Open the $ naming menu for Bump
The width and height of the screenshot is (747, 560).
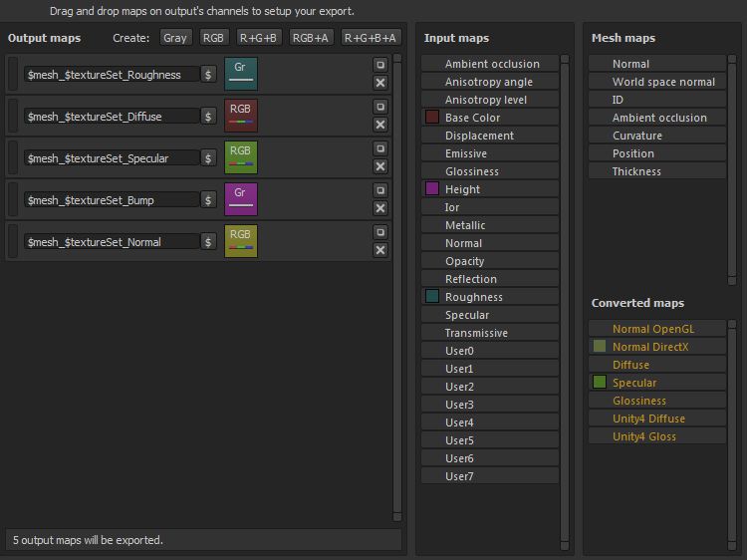tap(208, 200)
